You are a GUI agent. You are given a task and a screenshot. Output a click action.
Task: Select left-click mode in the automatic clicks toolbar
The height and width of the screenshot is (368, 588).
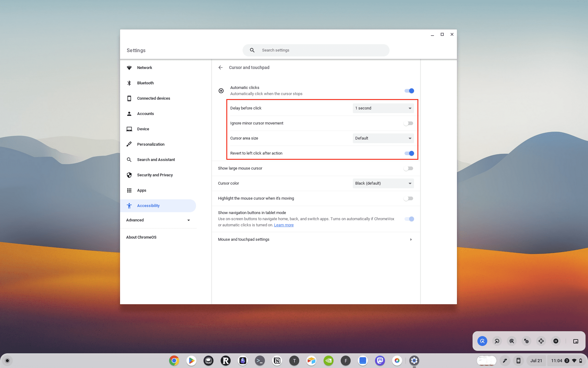(x=482, y=341)
